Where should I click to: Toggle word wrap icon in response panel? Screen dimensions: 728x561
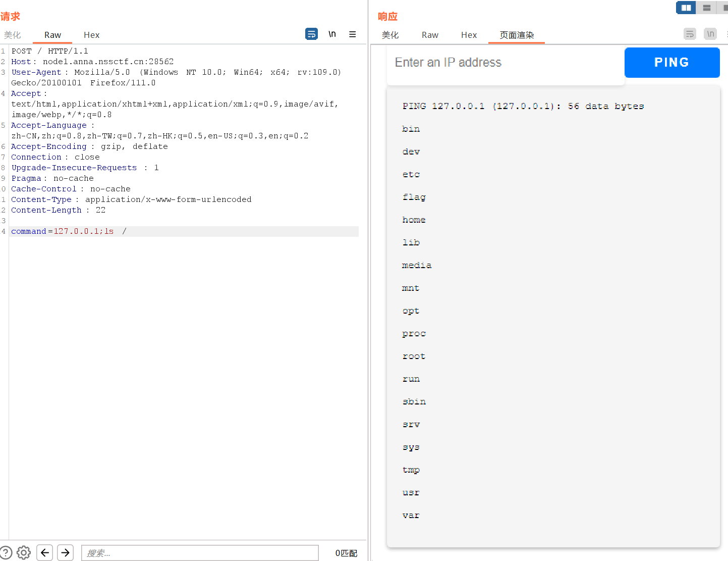pos(690,34)
